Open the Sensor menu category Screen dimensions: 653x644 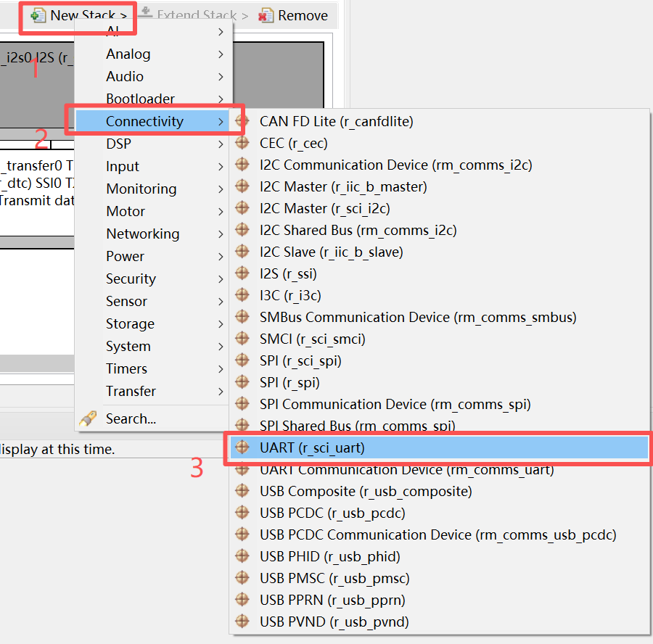click(152, 301)
